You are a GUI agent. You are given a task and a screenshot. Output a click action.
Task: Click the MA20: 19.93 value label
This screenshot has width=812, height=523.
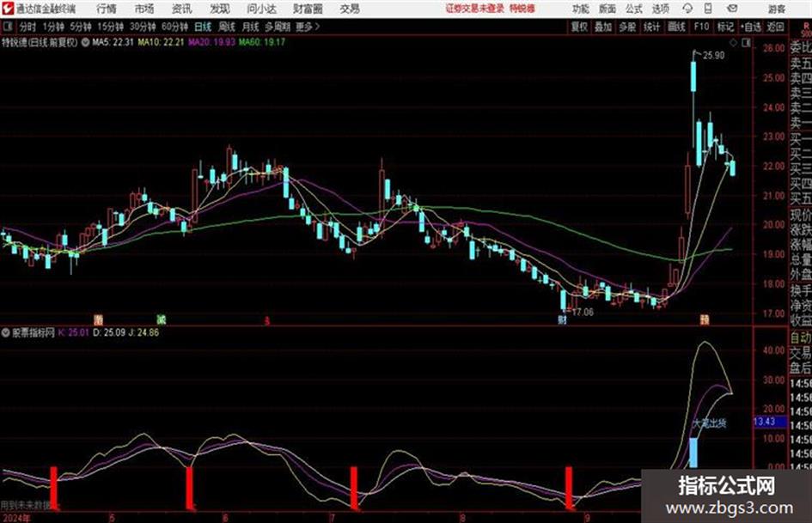tap(211, 42)
